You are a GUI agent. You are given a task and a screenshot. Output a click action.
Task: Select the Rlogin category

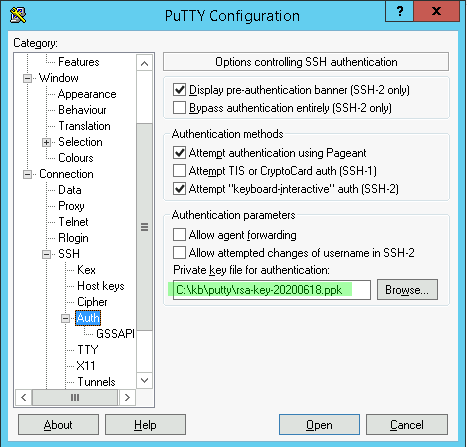pos(73,238)
